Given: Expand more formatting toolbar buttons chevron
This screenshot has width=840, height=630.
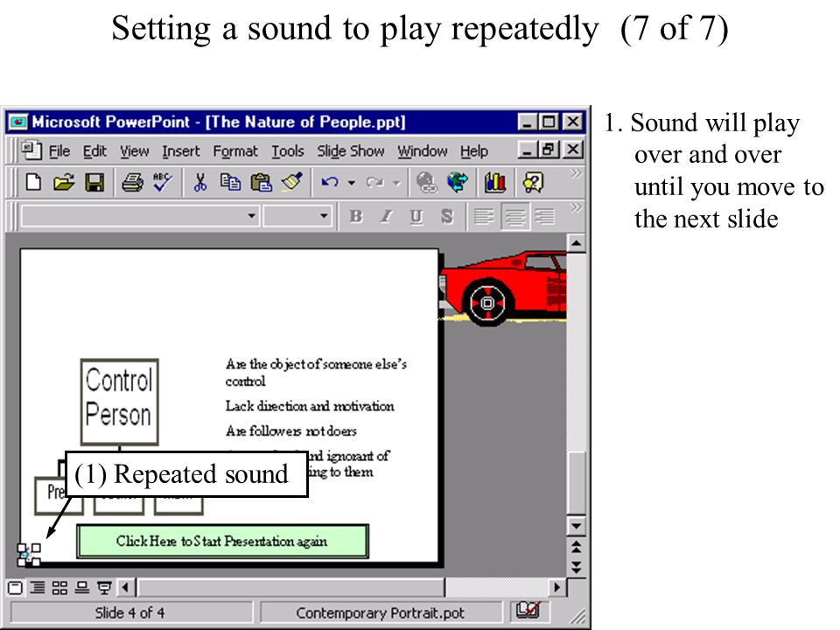Looking at the screenshot, I should [x=576, y=207].
